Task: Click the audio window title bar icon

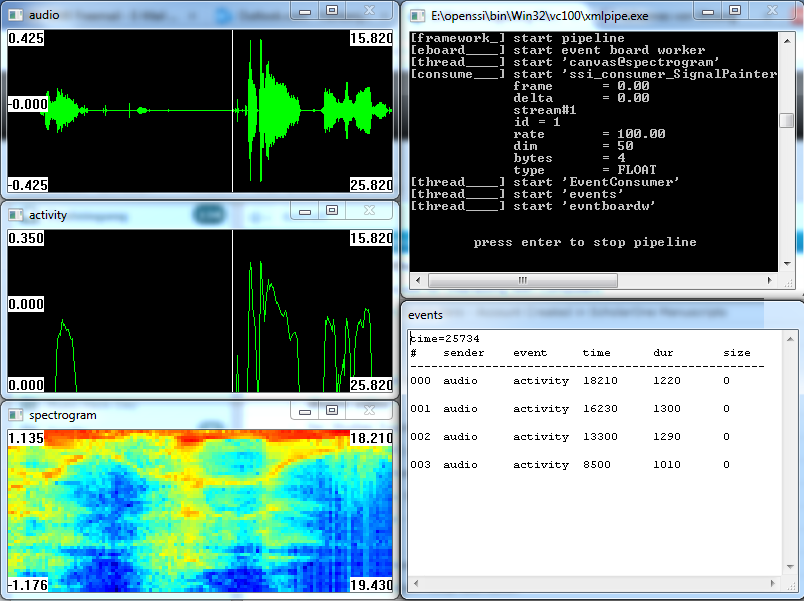Action: 16,14
